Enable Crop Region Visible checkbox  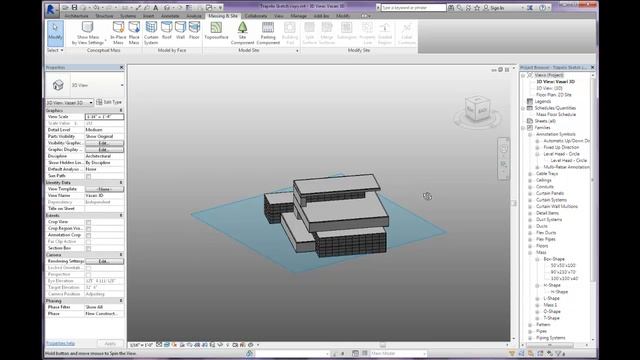(88, 229)
